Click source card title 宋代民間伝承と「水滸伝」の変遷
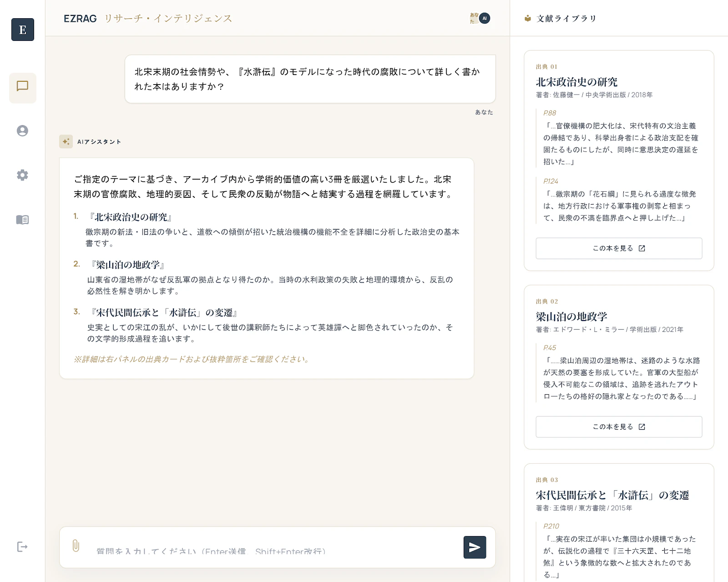This screenshot has height=582, width=728. 612,495
